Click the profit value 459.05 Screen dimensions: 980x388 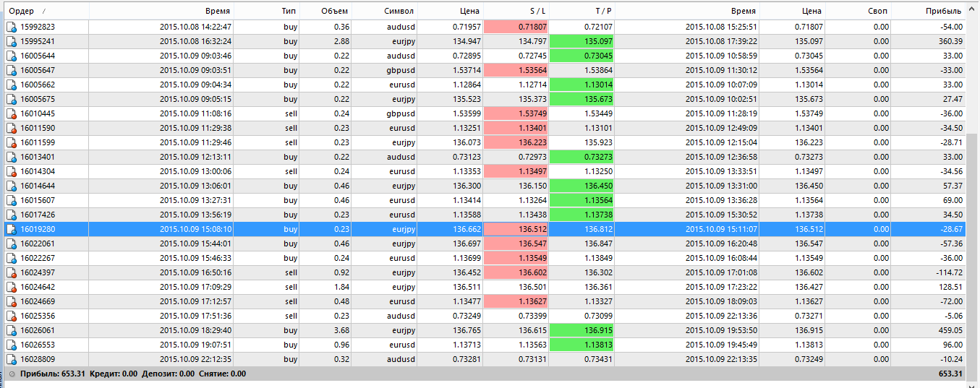pos(950,330)
